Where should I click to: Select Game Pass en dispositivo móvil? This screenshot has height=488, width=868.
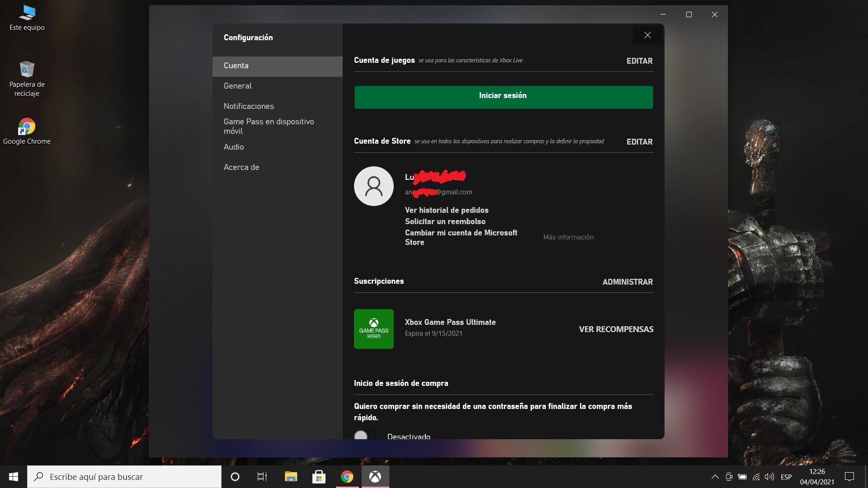277,126
